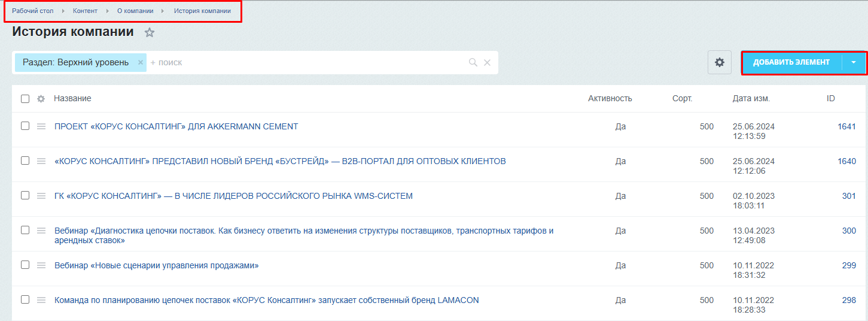Click ID 301 link
Screen dimensions: 868x321
click(849, 196)
